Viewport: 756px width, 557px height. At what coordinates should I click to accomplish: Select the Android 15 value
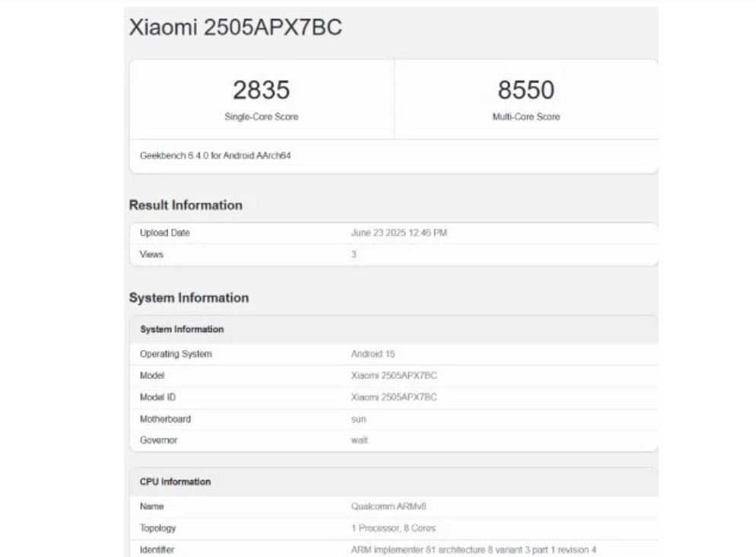coord(373,354)
